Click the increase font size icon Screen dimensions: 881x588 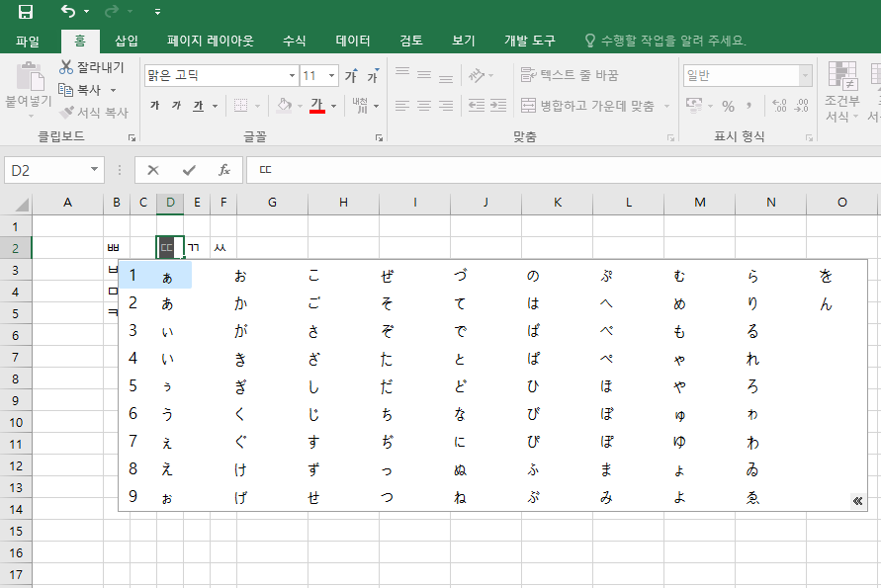click(351, 76)
